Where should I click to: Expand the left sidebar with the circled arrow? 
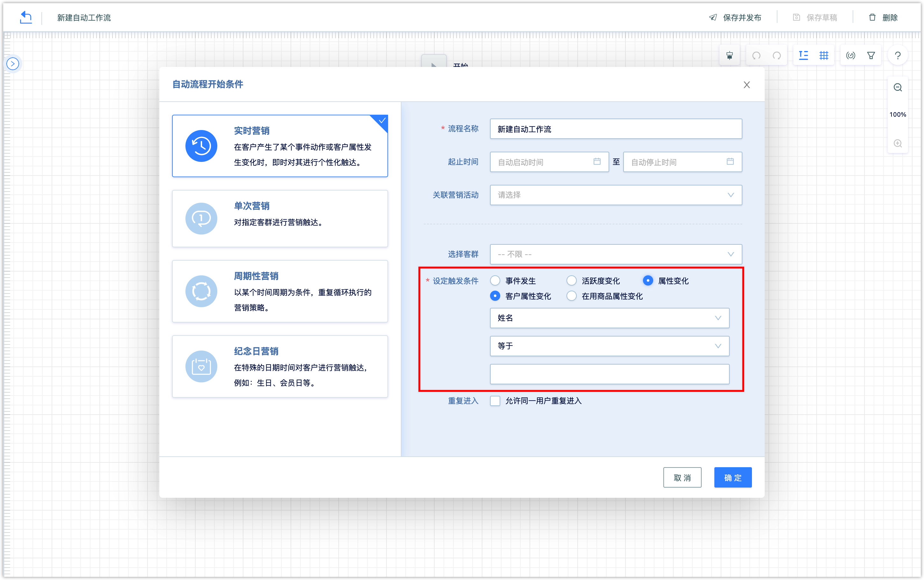pos(13,64)
